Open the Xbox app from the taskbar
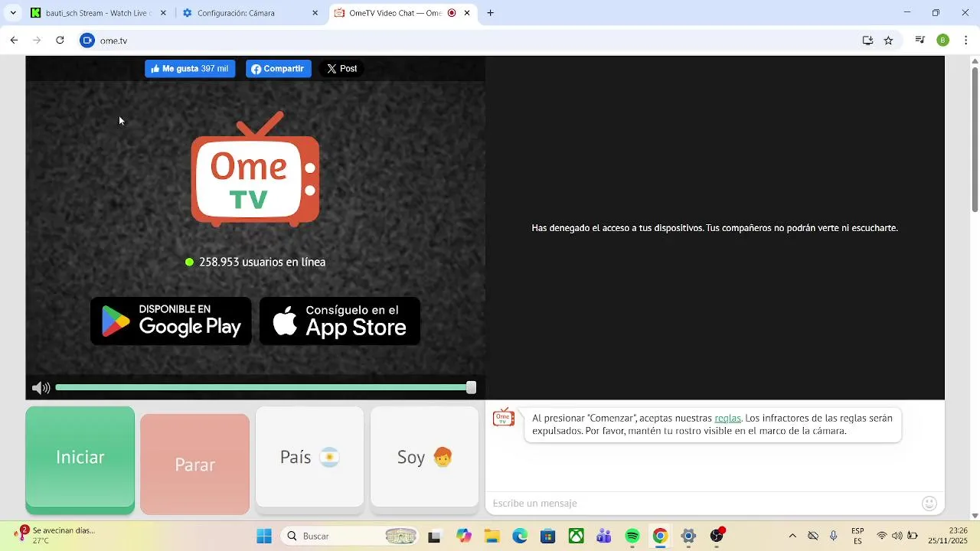The image size is (980, 551). (x=576, y=536)
